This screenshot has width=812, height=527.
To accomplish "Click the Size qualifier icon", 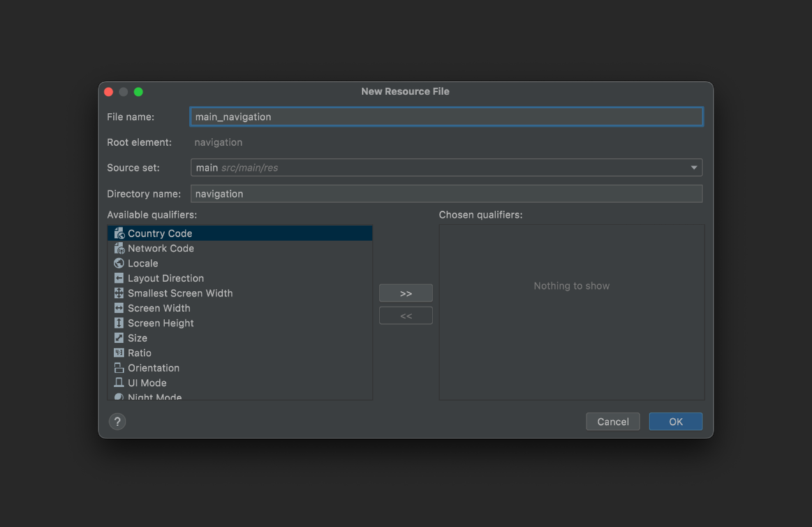I will (119, 338).
